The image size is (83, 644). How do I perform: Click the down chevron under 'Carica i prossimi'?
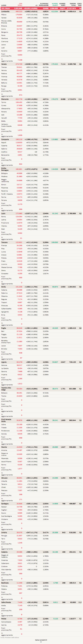click(x=41, y=642)
